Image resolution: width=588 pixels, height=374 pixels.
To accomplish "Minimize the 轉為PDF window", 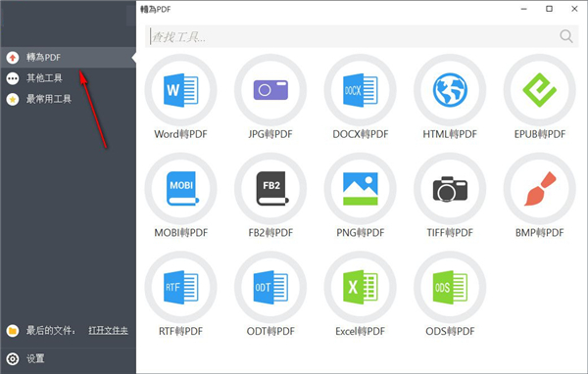I will [524, 9].
